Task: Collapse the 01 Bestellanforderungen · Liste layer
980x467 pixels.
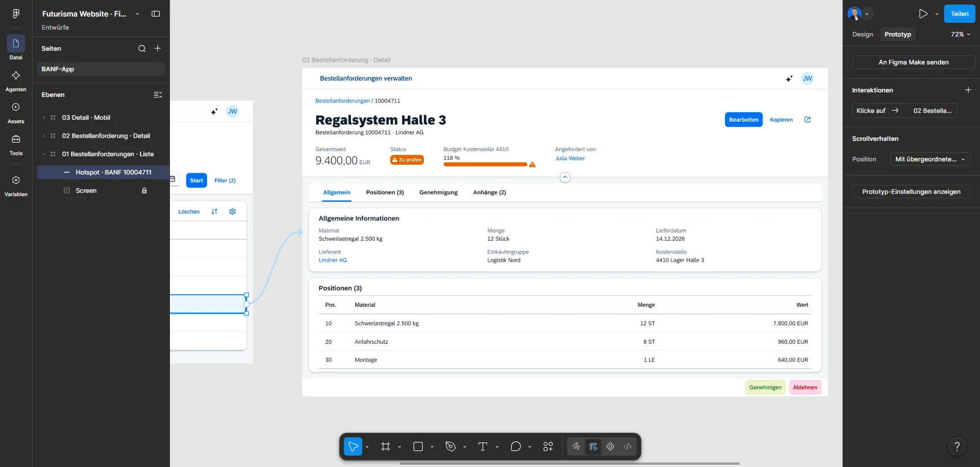Action: click(x=44, y=154)
